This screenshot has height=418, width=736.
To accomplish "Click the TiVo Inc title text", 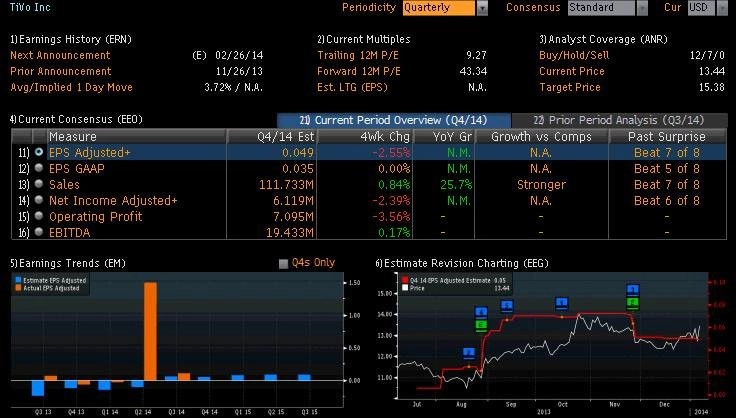I will (30, 7).
